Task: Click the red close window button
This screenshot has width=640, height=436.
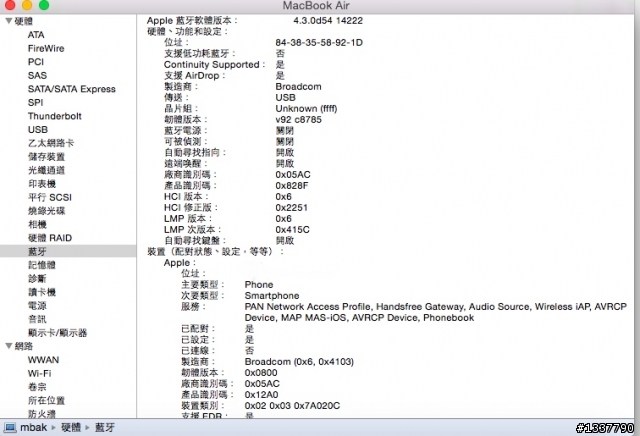Action: [10, 5]
